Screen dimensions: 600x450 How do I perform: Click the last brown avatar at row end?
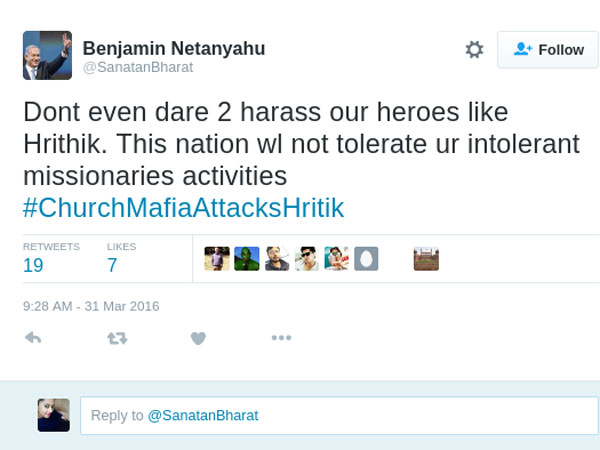(426, 259)
